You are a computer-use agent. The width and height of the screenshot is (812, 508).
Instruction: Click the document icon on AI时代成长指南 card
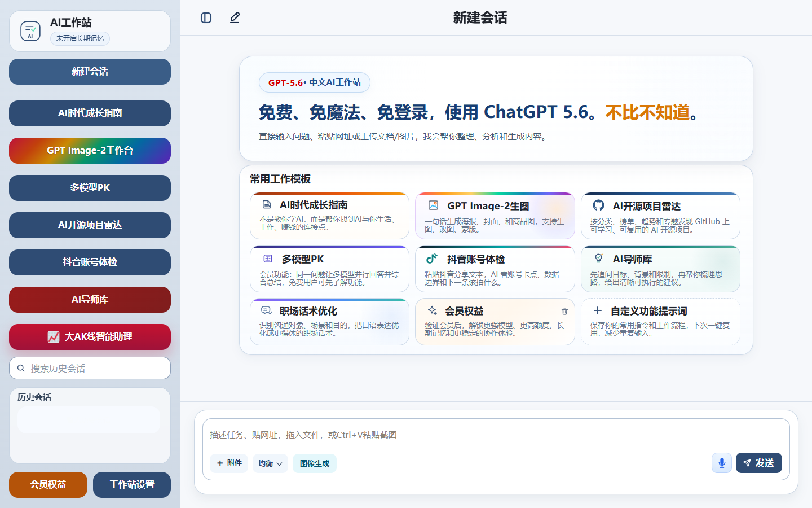pos(267,205)
